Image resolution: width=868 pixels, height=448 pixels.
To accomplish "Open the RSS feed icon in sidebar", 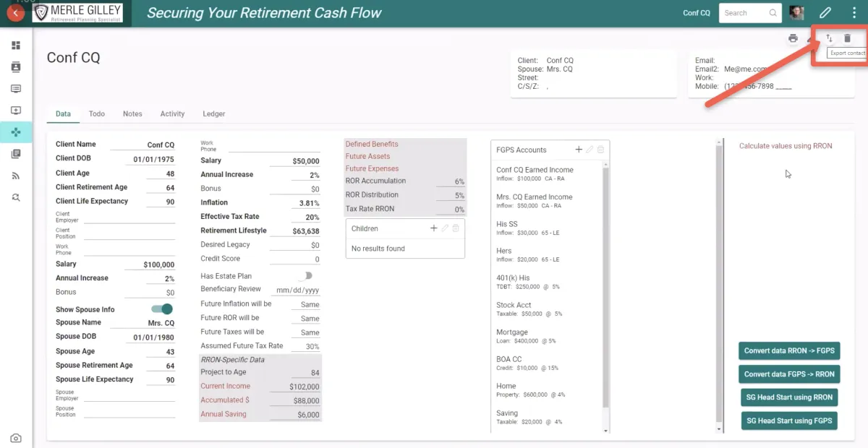I will [16, 176].
